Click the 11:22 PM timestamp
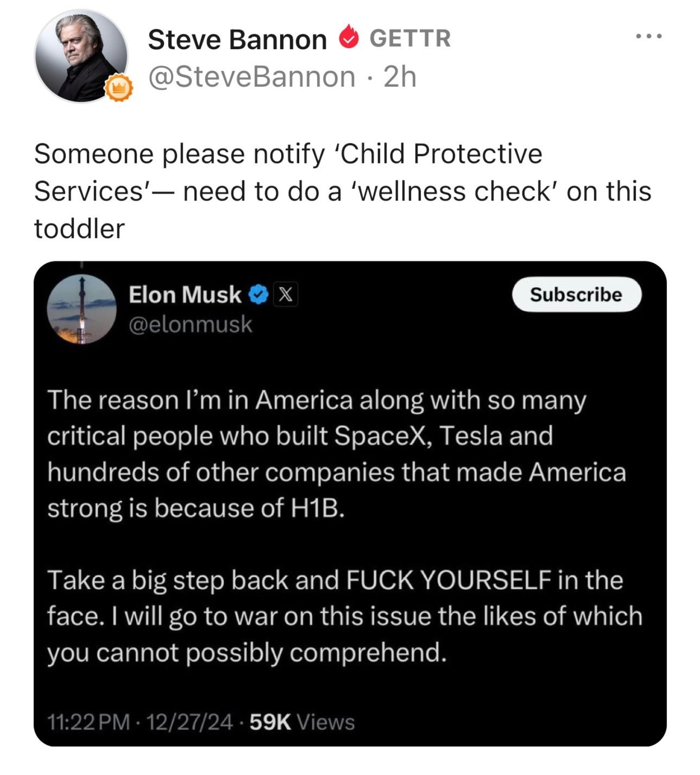Screen dimensions: 700x775 89,722
